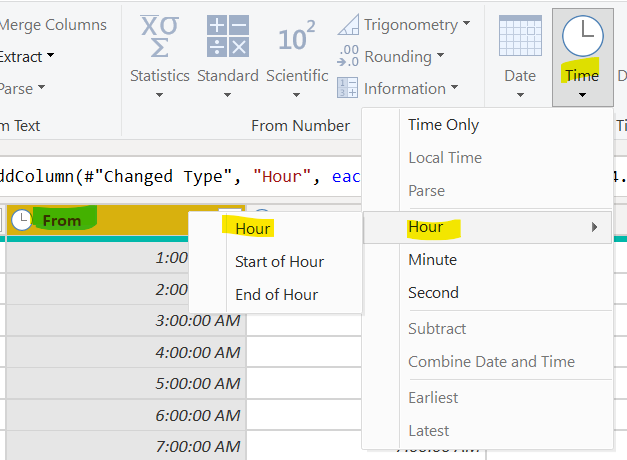The image size is (627, 460).
Task: Click inside the formula bar
Action: (x=181, y=176)
